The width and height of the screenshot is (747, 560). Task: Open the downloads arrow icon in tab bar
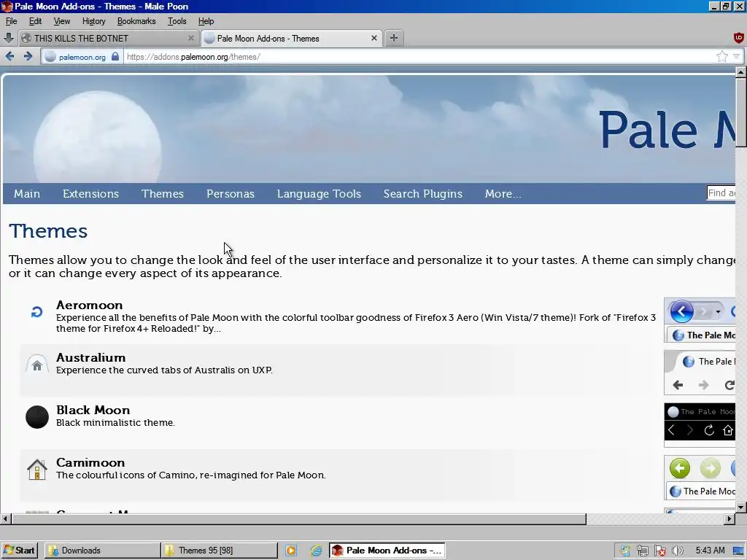pos(9,38)
